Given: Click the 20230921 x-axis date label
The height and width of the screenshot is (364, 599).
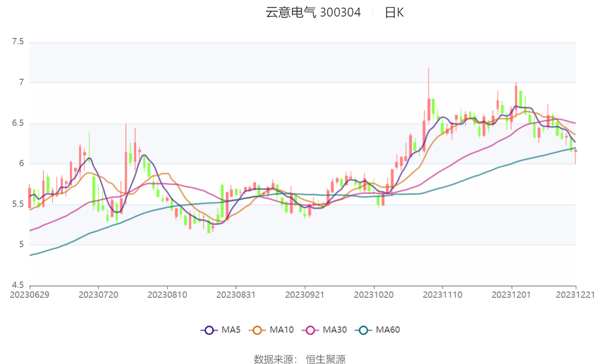Looking at the screenshot, I should point(305,296).
